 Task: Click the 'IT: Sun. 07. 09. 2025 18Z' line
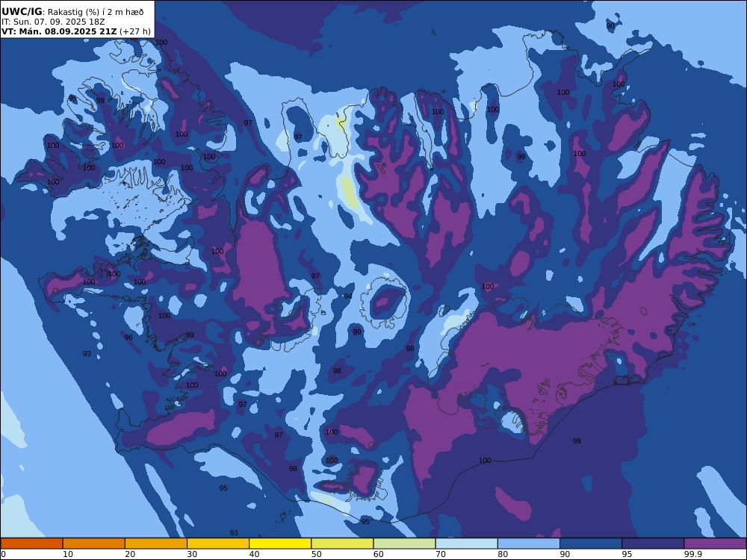coord(53,22)
